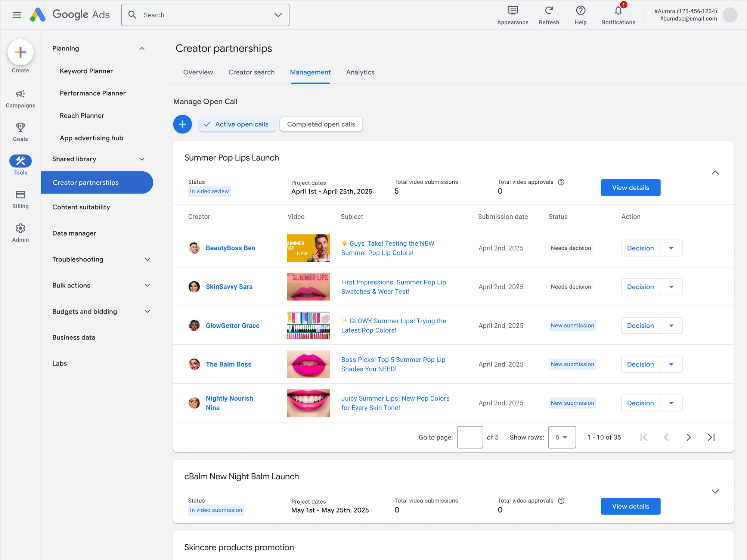Go to previous page of results
The width and height of the screenshot is (747, 560).
click(x=666, y=437)
